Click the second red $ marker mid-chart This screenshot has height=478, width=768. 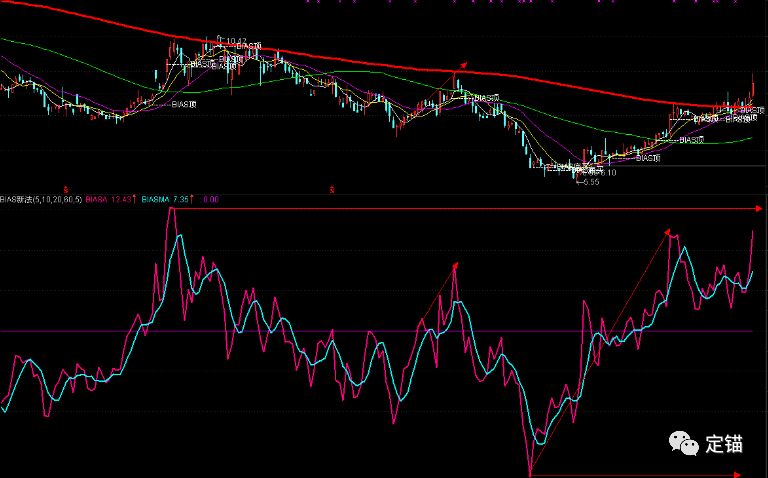tap(331, 188)
